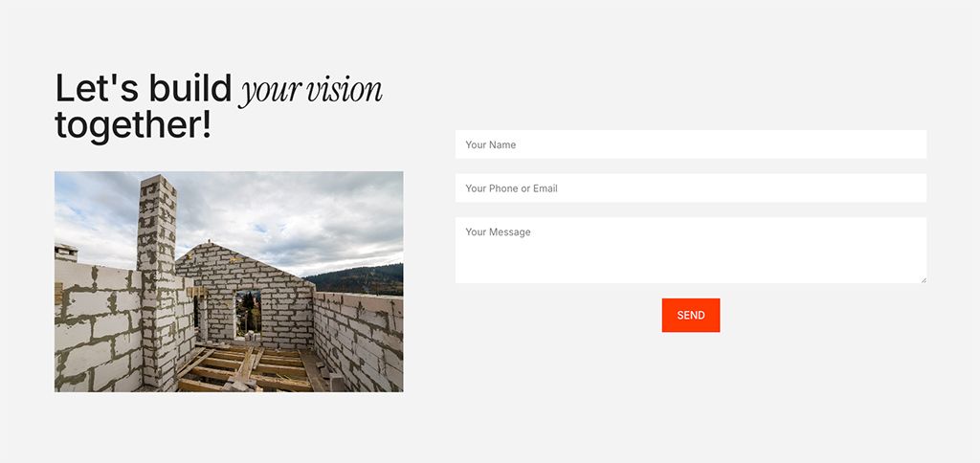Click the small chimney at photo's left edge
Image resolution: width=980 pixels, height=463 pixels.
pyautogui.click(x=66, y=253)
